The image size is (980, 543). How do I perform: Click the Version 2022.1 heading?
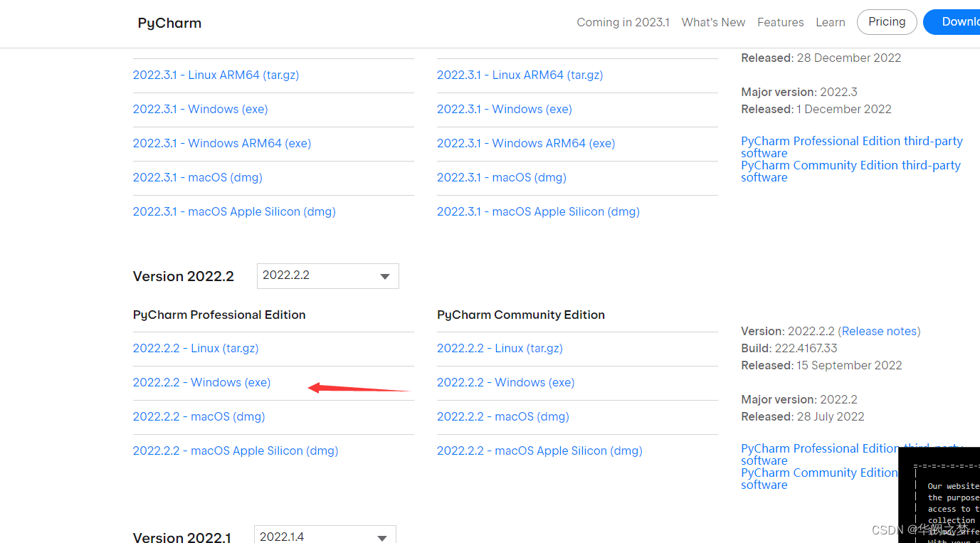click(x=181, y=537)
